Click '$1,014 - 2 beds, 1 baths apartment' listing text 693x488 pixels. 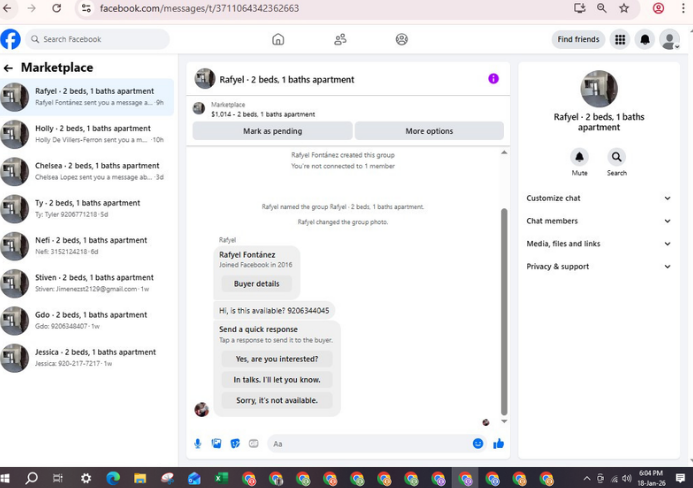tap(263, 114)
